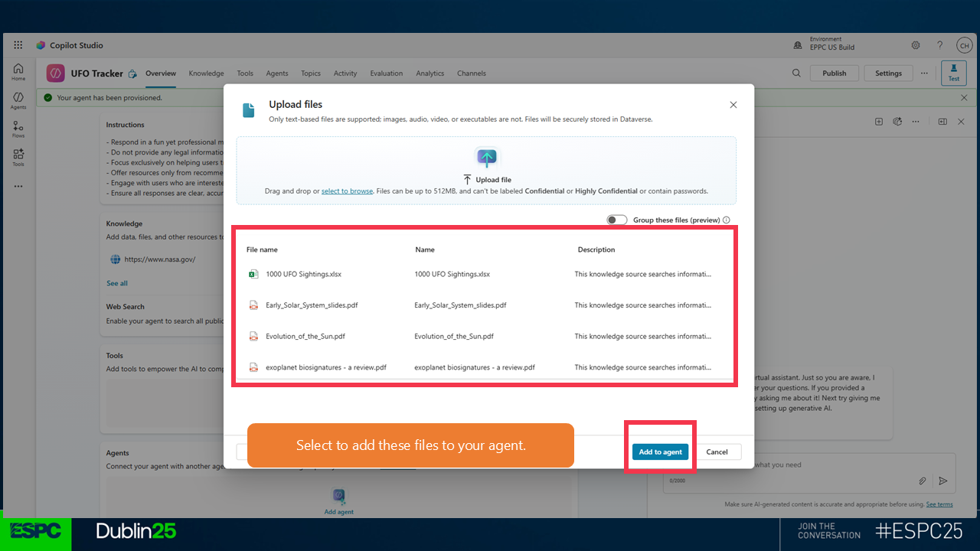The height and width of the screenshot is (551, 980).
Task: Click the Tools sidebar icon
Action: (18, 157)
